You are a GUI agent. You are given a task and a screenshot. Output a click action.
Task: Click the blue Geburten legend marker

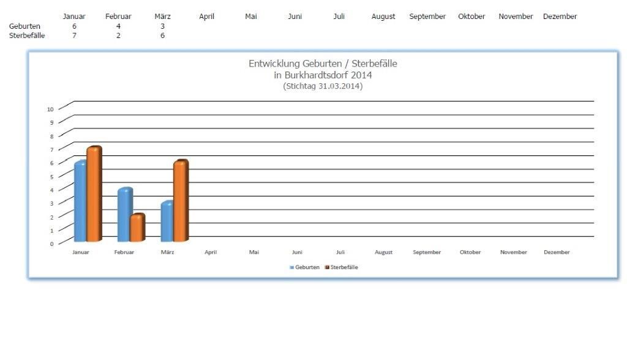(x=292, y=267)
